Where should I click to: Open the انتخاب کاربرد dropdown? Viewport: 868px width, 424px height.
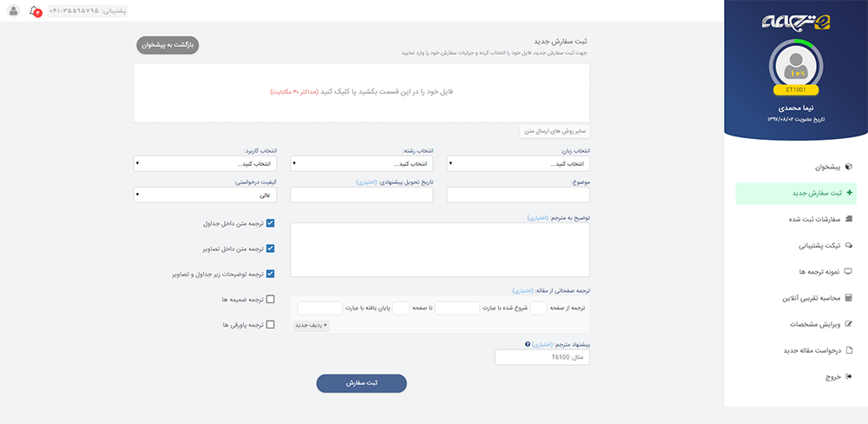(x=205, y=163)
